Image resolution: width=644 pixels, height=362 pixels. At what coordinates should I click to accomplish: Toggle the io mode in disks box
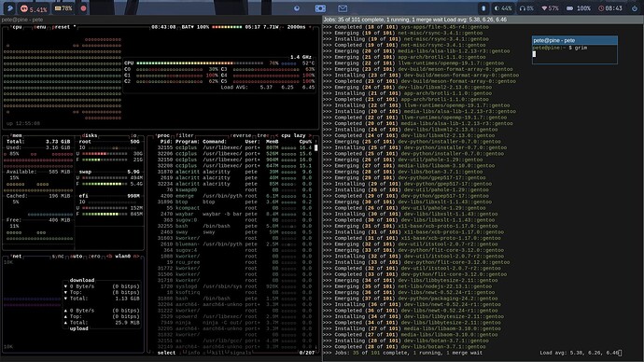[133, 135]
